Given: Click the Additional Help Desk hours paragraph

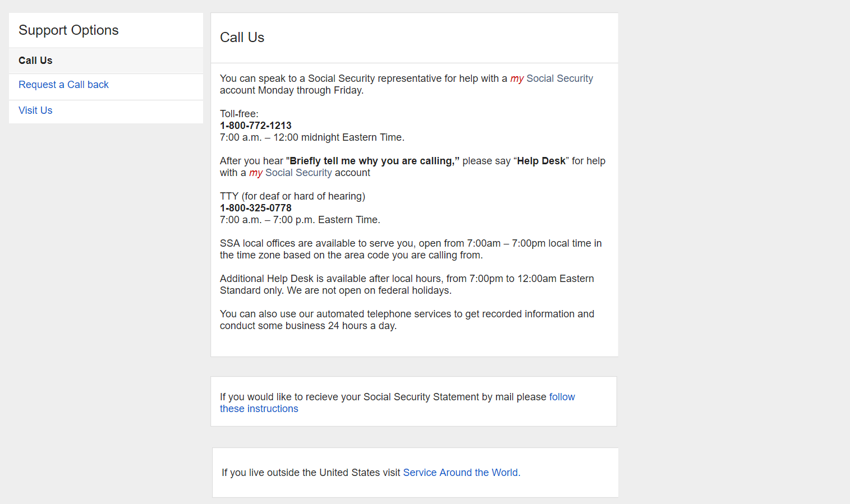Looking at the screenshot, I should (x=406, y=284).
